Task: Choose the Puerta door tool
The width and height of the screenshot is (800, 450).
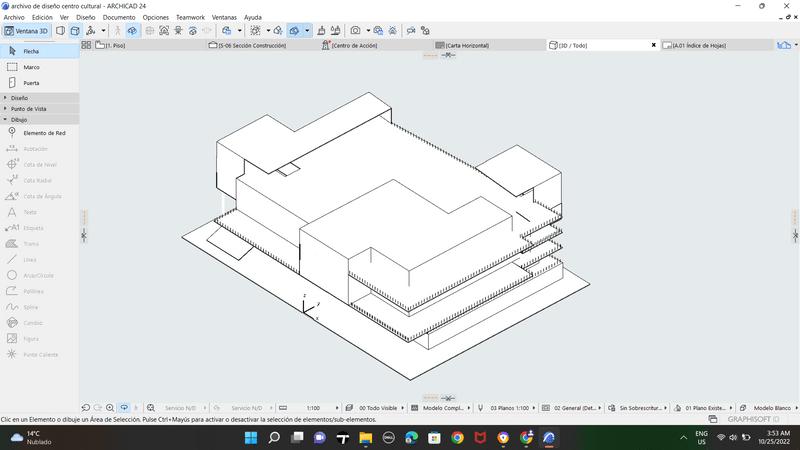Action: coord(30,83)
